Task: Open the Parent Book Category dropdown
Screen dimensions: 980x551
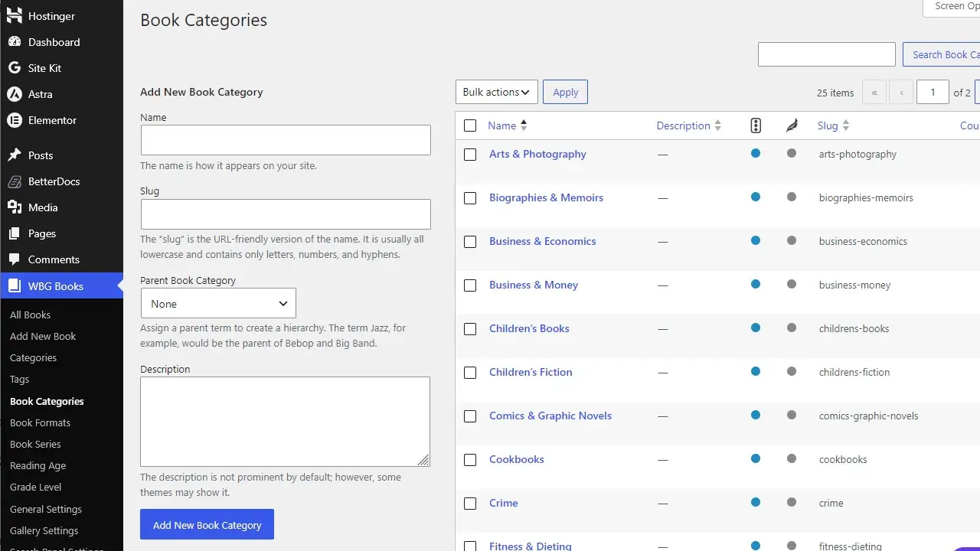Action: (x=218, y=304)
